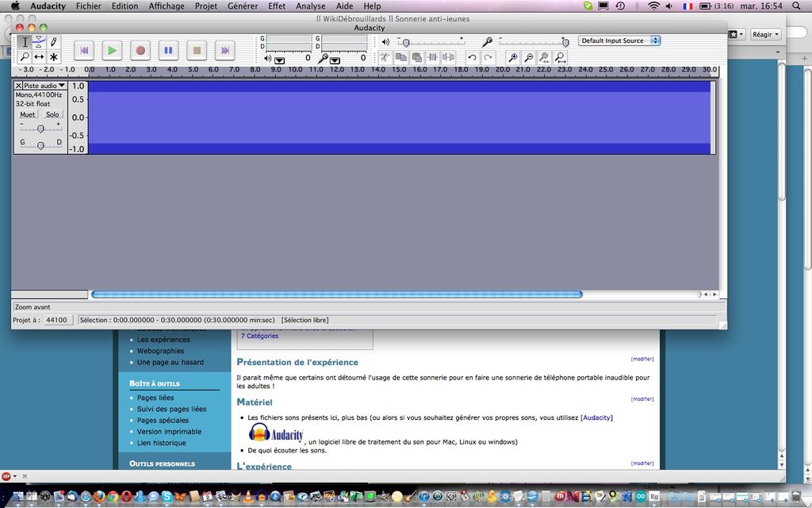Click the Cut scissors icon
This screenshot has width=812, height=508.
point(385,57)
